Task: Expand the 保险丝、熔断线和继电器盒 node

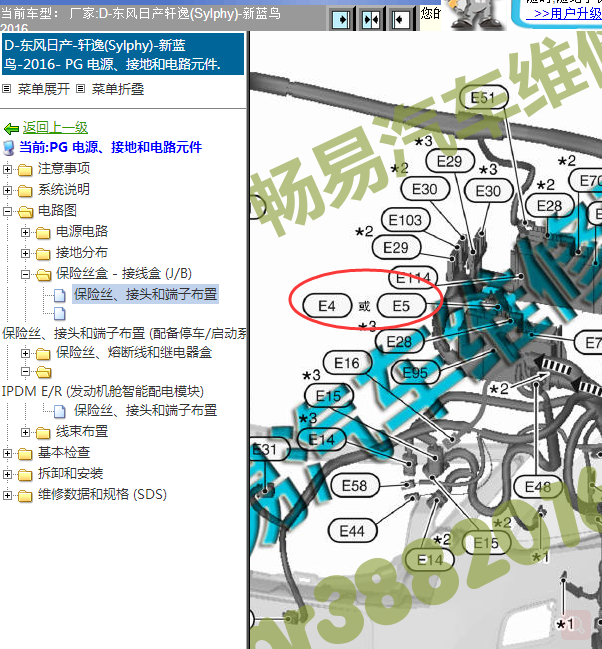Action: (25, 353)
